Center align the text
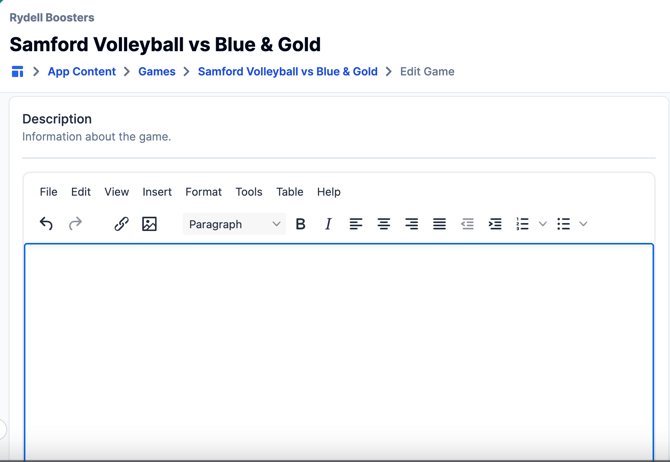Viewport: 670px width, 462px height. (384, 224)
